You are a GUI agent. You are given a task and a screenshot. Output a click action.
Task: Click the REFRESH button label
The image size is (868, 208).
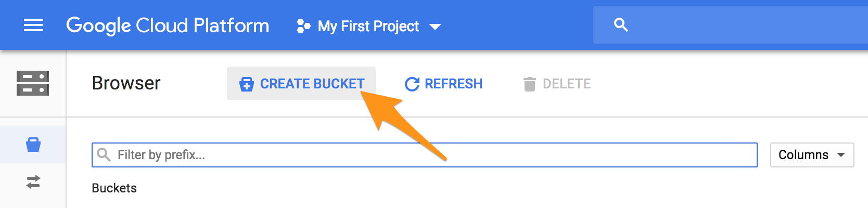(453, 84)
